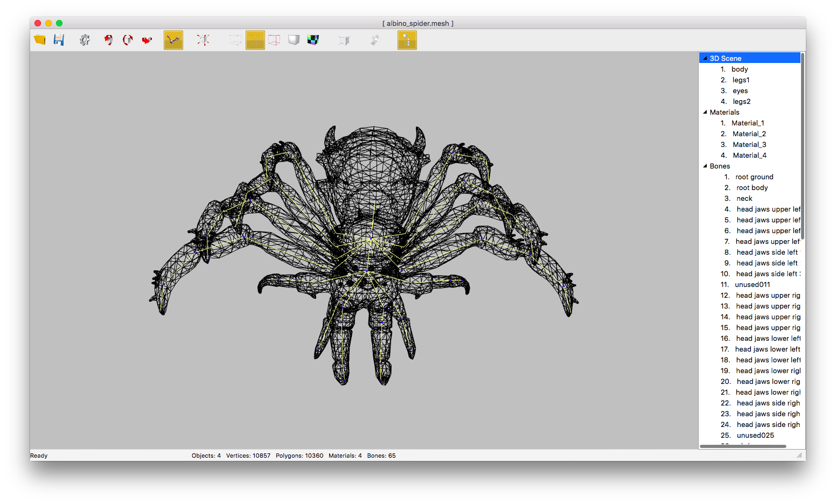The width and height of the screenshot is (836, 504).
Task: Toggle the skeleton bones display button
Action: pos(173,40)
